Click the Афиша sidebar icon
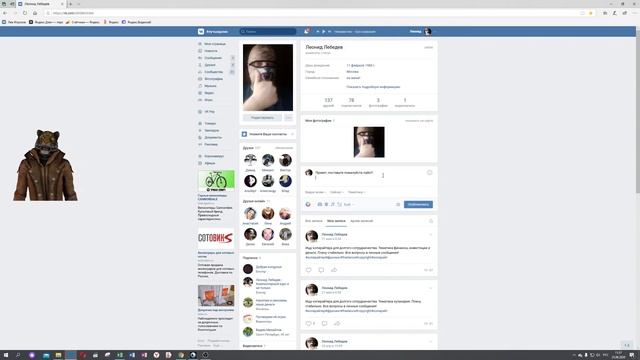The height and width of the screenshot is (360, 640). click(x=200, y=163)
